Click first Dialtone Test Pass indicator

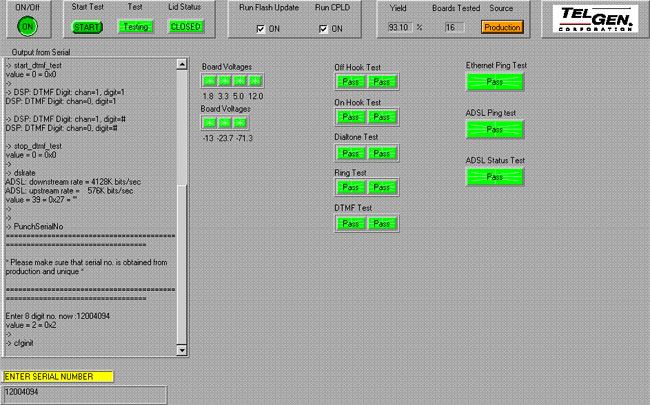tap(351, 153)
